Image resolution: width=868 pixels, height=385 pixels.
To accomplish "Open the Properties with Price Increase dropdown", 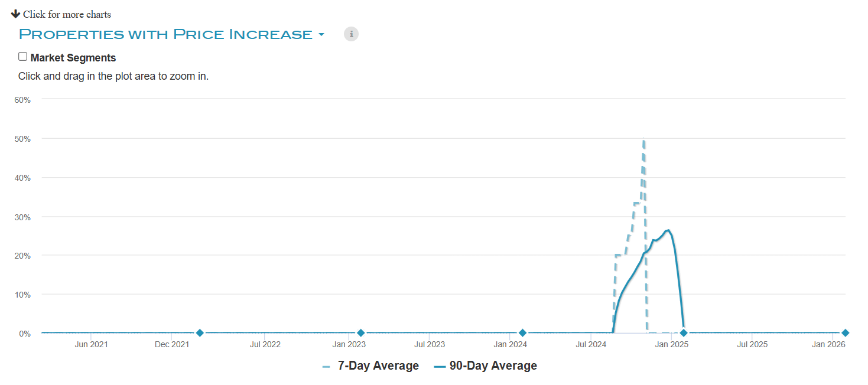I will [165, 34].
